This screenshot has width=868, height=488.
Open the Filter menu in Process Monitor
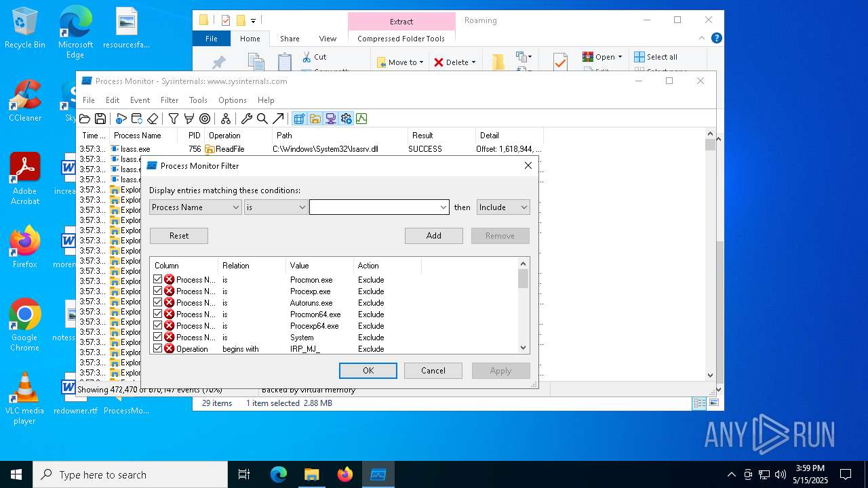tap(170, 100)
